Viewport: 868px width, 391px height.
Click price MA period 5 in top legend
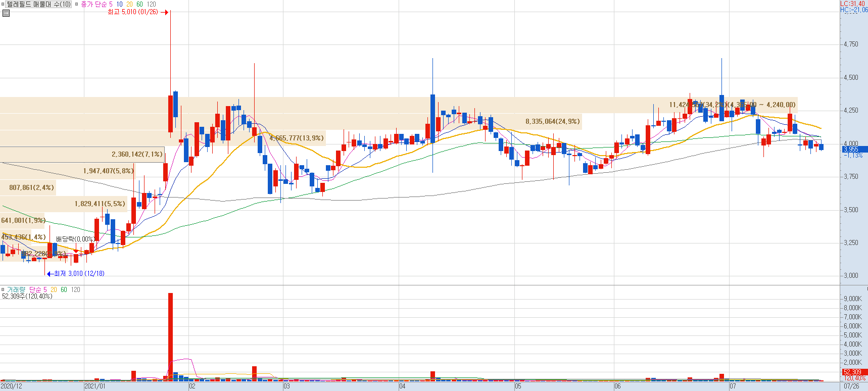(x=111, y=4)
